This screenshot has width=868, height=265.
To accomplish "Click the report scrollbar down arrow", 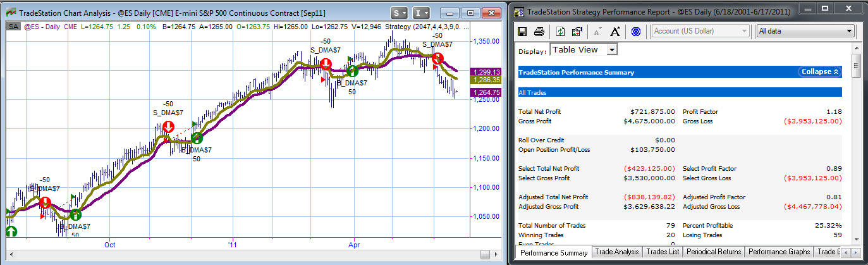I will click(857, 239).
